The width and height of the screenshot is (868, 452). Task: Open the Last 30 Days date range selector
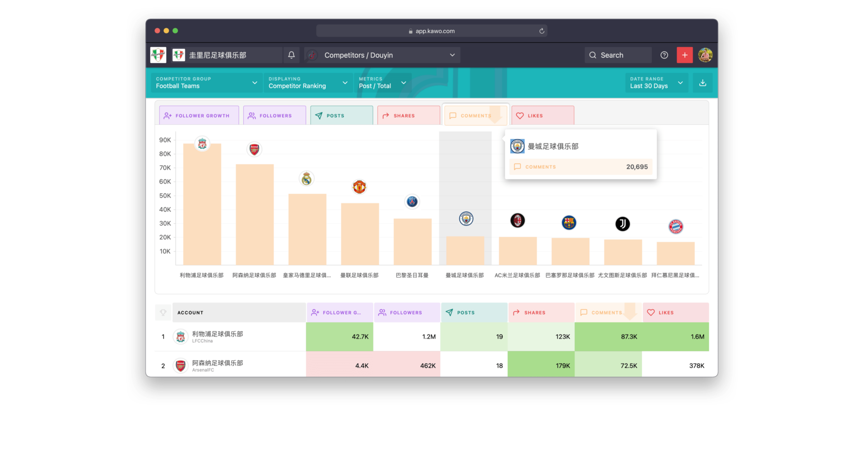pyautogui.click(x=656, y=83)
